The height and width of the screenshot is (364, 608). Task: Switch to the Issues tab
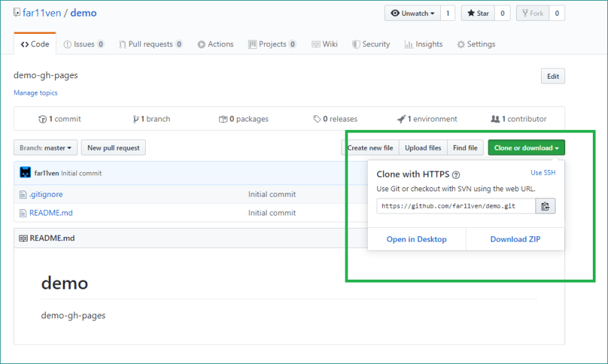[84, 44]
